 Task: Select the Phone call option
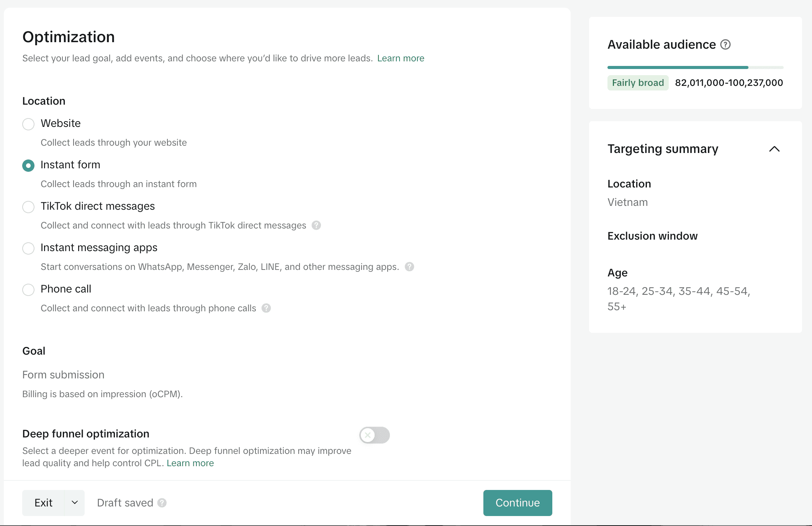click(x=28, y=289)
